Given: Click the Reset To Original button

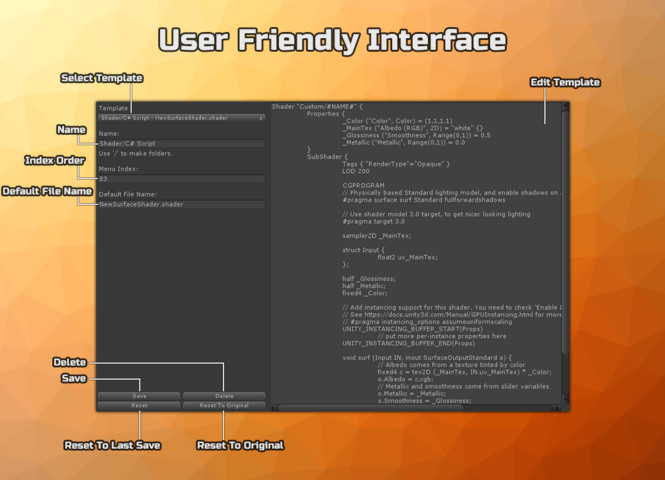Looking at the screenshot, I should [x=224, y=406].
